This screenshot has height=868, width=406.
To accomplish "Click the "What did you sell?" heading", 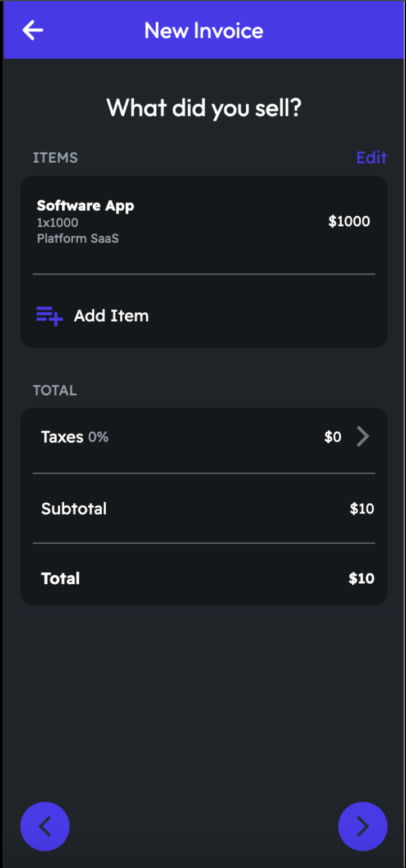I will (204, 107).
